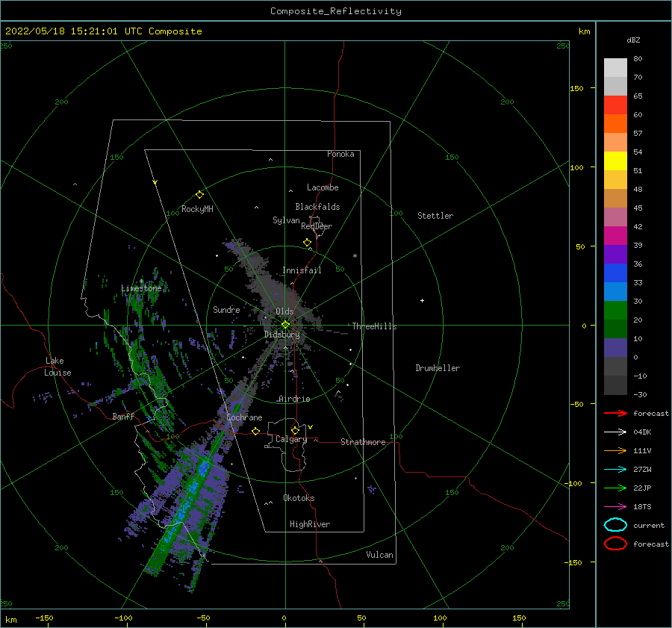The height and width of the screenshot is (628, 672).
Task: Click the white 04DK arrow legend icon
Action: click(615, 432)
